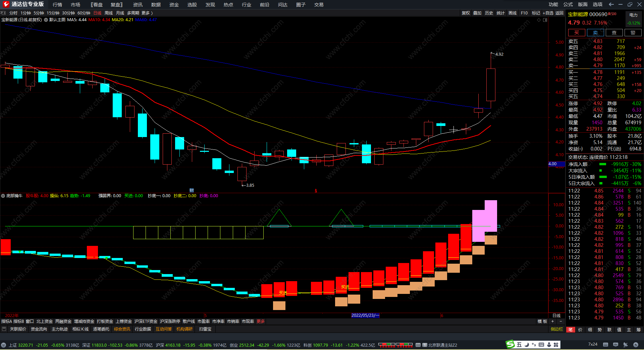Click the gear icon beside 底部擒牛 indicator
Viewport: 644px width, 350px height.
(3, 196)
